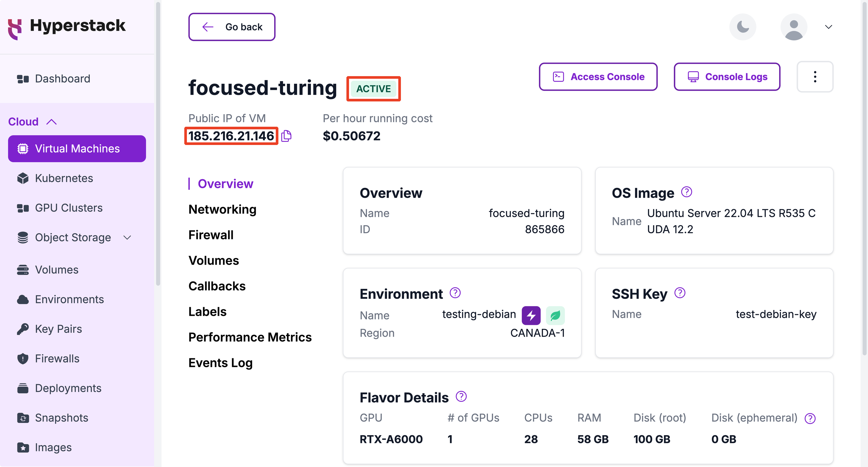Click the public IP 185.216.21.146

click(231, 136)
